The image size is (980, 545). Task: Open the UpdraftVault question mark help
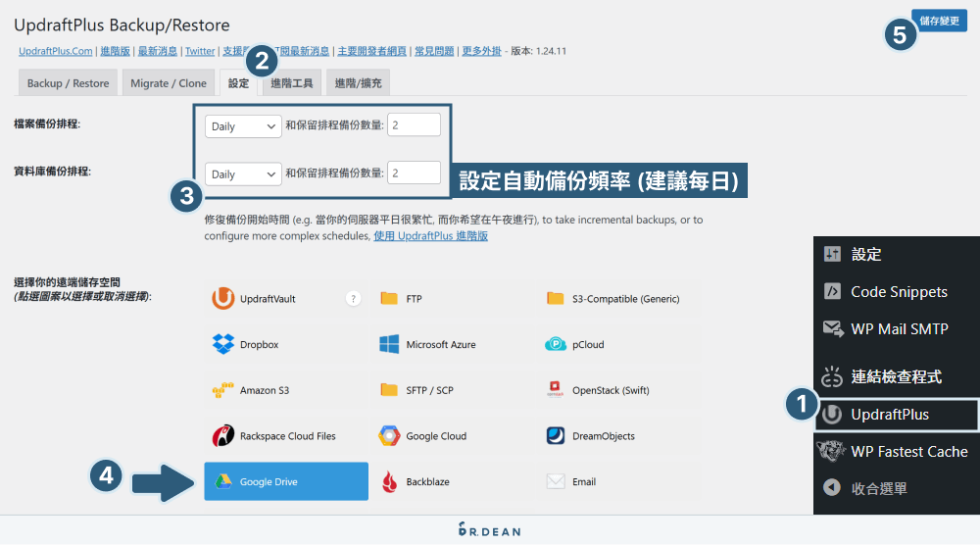click(x=353, y=299)
